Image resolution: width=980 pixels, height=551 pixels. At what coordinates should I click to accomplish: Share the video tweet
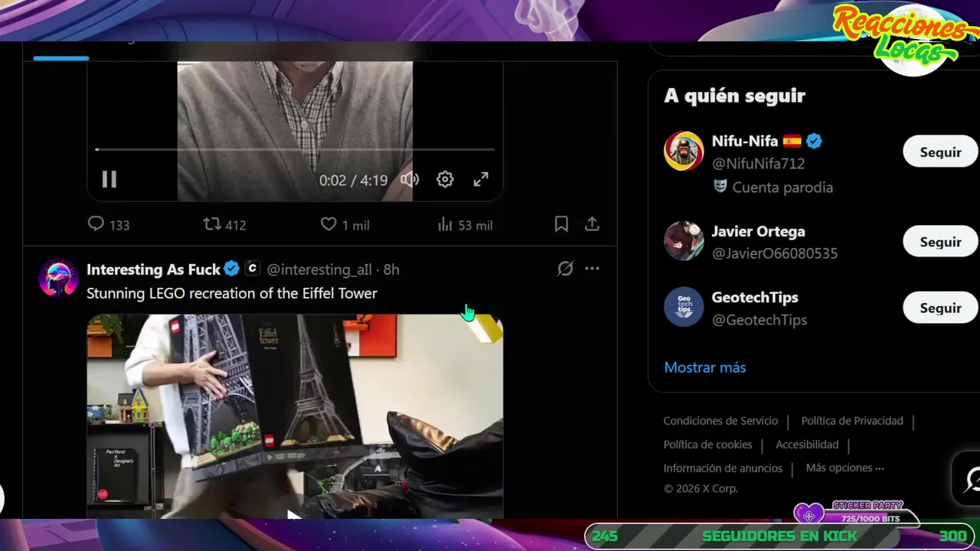point(592,223)
